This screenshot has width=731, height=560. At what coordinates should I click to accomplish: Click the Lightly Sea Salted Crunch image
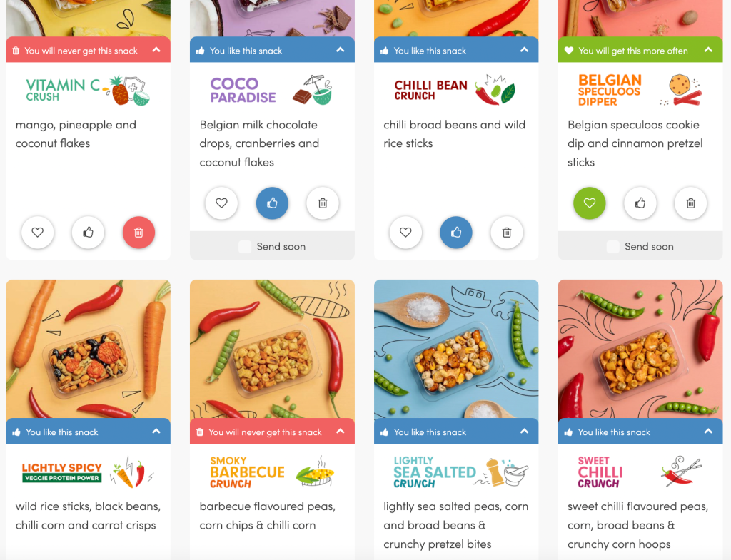(456, 349)
